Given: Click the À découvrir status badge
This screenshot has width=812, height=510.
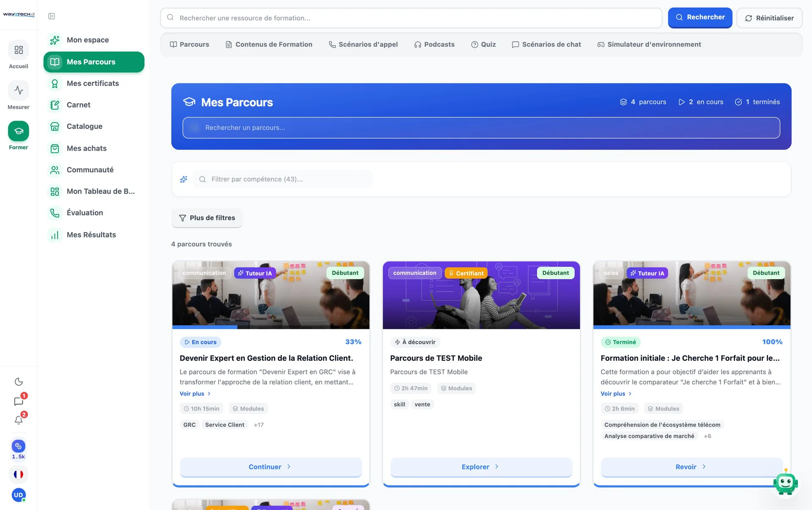Looking at the screenshot, I should [415, 342].
